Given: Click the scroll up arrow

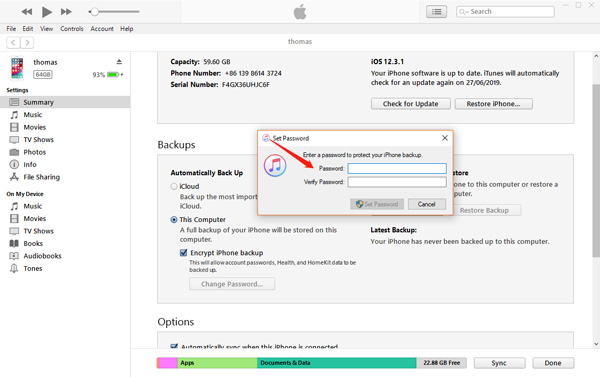Looking at the screenshot, I should [x=596, y=56].
